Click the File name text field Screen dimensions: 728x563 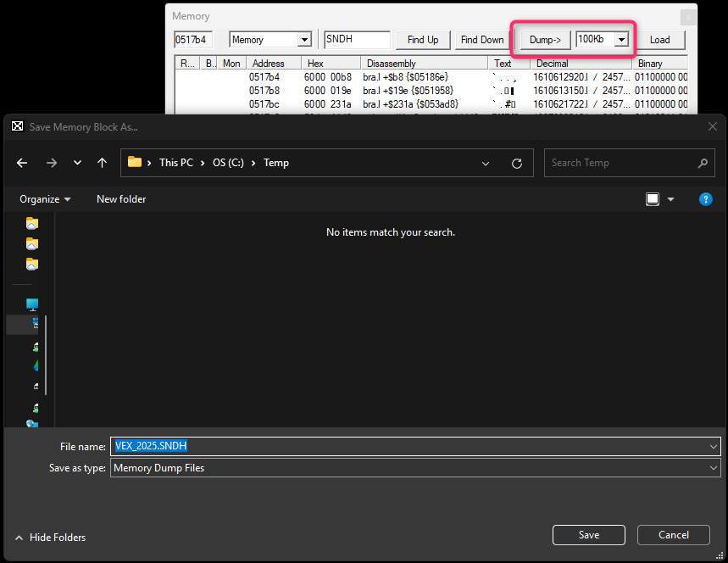pyautogui.click(x=407, y=446)
